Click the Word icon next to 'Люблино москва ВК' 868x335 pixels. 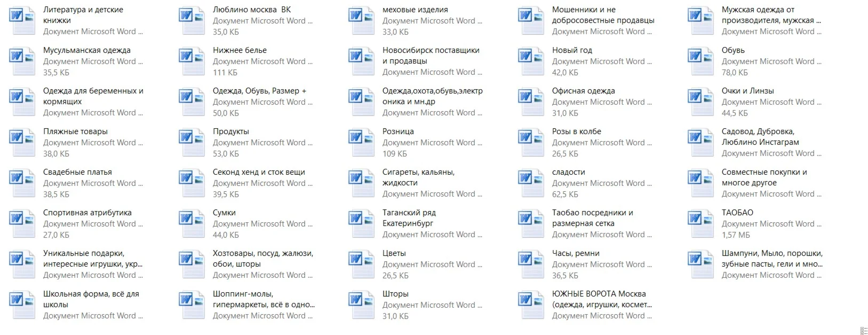click(192, 21)
